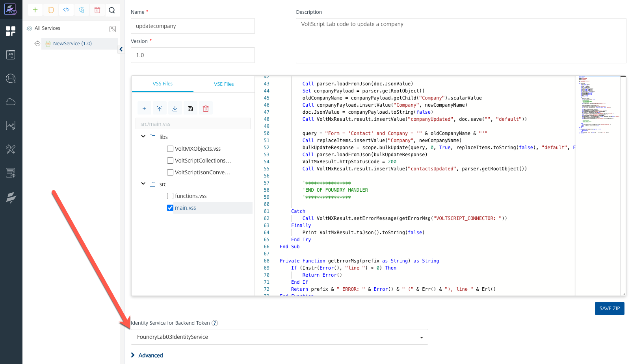The image size is (643, 364).
Task: Click the NewService green file icon
Action: pyautogui.click(x=48, y=44)
